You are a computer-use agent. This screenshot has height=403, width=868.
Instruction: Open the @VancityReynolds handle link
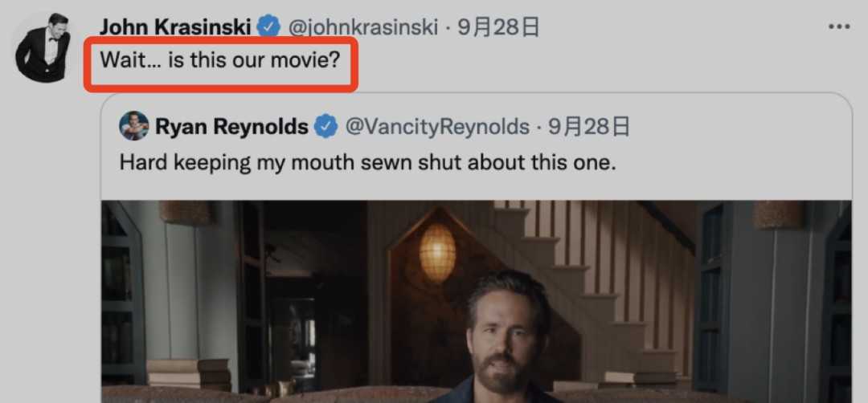pyautogui.click(x=437, y=127)
